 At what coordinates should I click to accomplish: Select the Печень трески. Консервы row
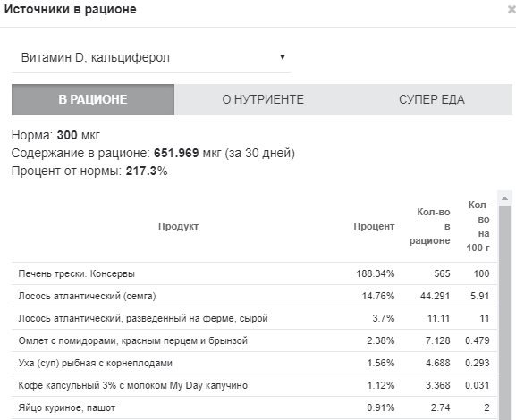pyautogui.click(x=254, y=273)
